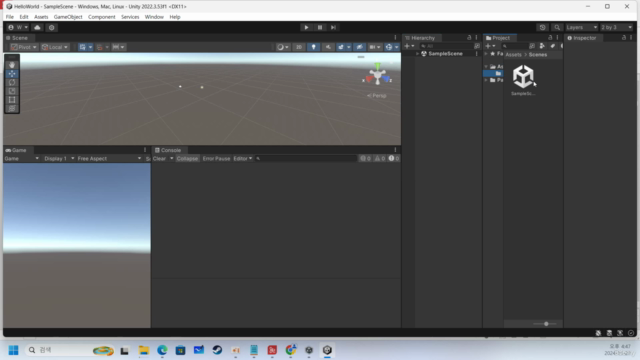The height and width of the screenshot is (360, 640).
Task: Toggle 2D view mode in Scene
Action: pos(299,47)
